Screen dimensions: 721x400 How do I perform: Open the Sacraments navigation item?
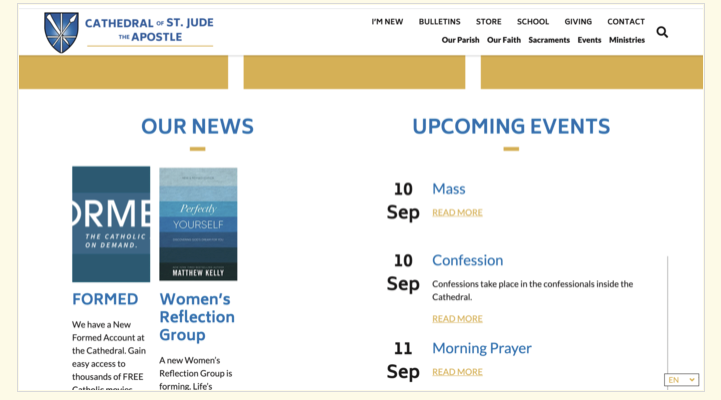549,40
